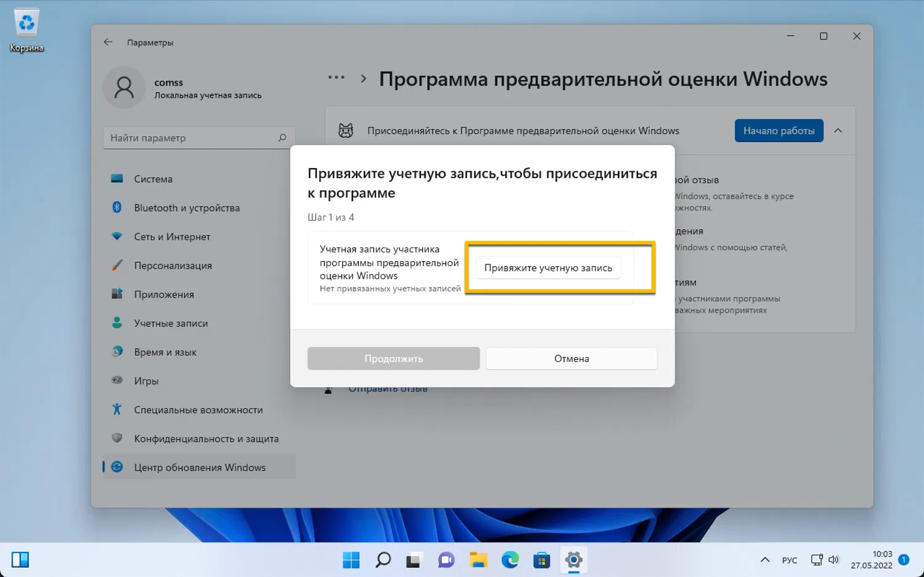Click the Начало работы button
The height and width of the screenshot is (577, 924).
click(779, 131)
